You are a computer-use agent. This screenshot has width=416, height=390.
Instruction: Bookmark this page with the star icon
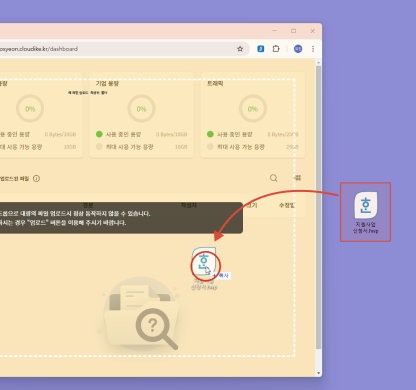click(240, 49)
